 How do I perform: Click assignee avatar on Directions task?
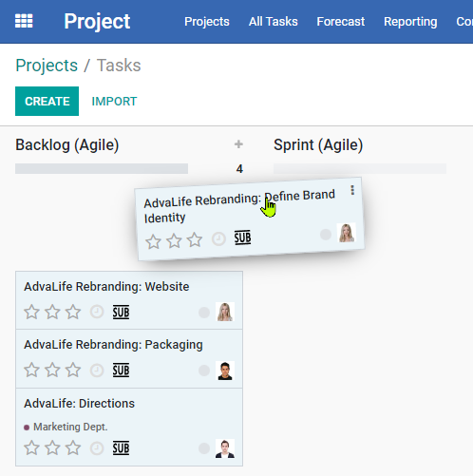tap(225, 448)
